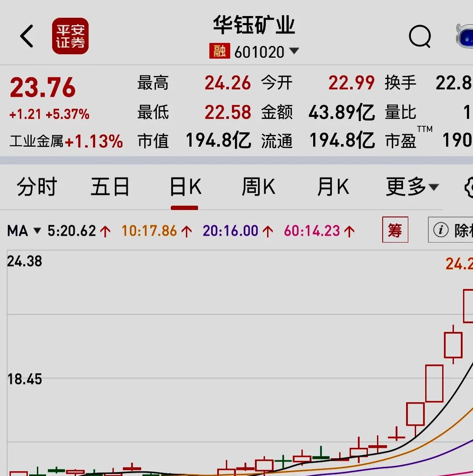Tap the search magnifier icon
The image size is (473, 476).
[420, 37]
